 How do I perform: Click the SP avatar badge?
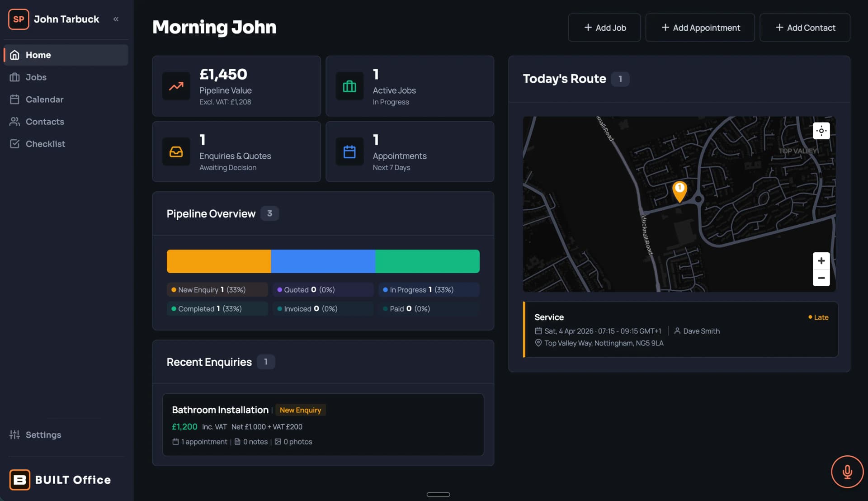(x=19, y=19)
